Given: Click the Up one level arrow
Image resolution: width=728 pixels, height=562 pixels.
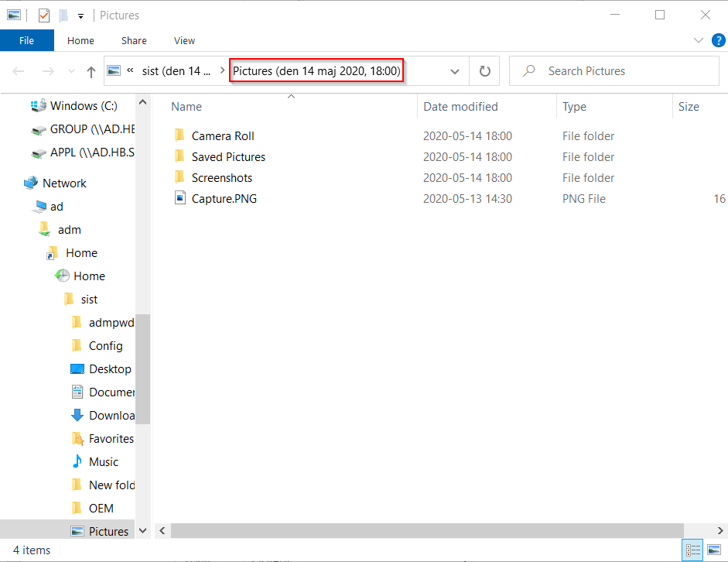Looking at the screenshot, I should pyautogui.click(x=91, y=71).
